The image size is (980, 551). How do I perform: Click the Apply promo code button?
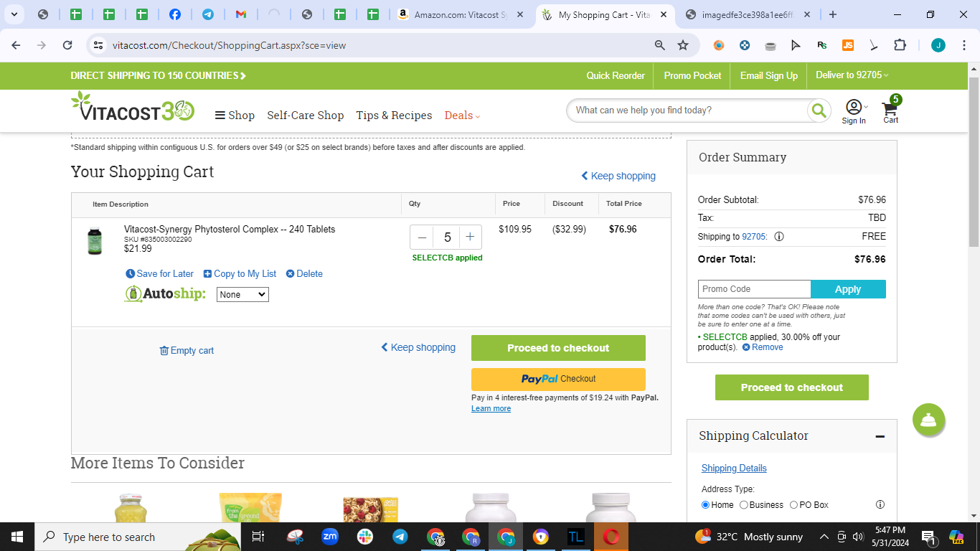[848, 289]
